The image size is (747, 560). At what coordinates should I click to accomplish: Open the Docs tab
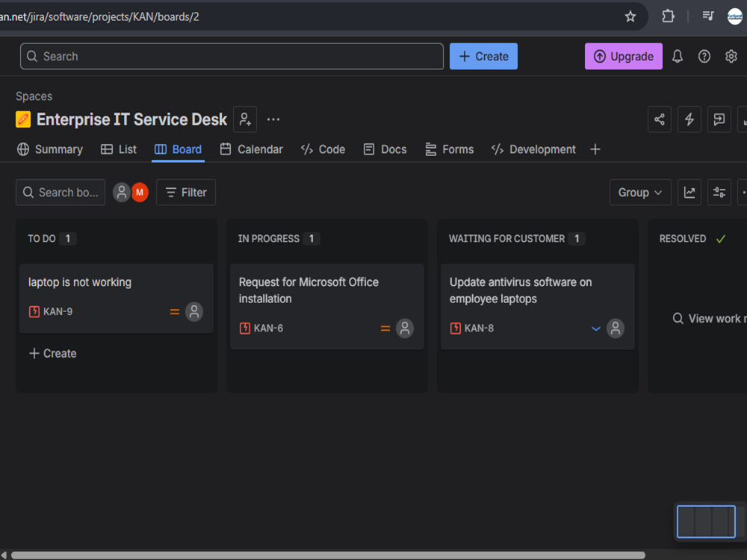point(385,149)
